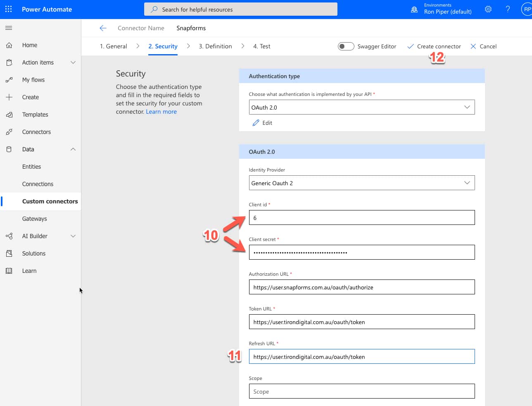The image size is (532, 406).
Task: Go to the 3. Definition step
Action: pos(215,46)
